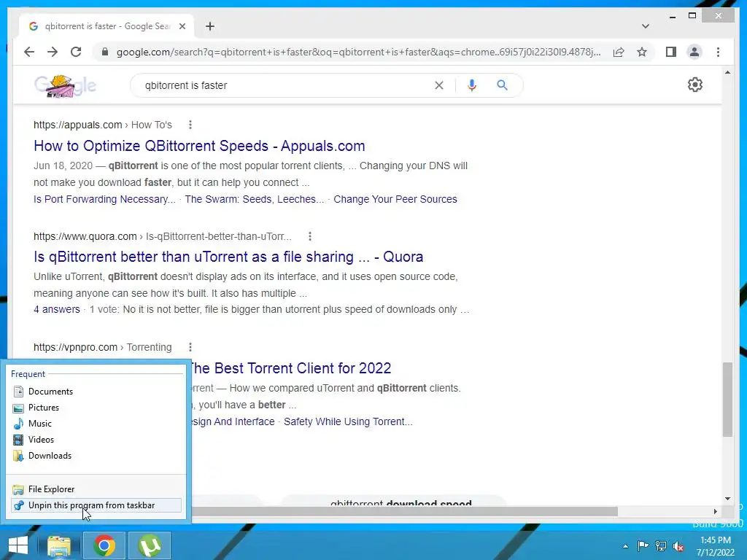
Task: Click the https://appuals.com breadcrumb
Action: (77, 125)
